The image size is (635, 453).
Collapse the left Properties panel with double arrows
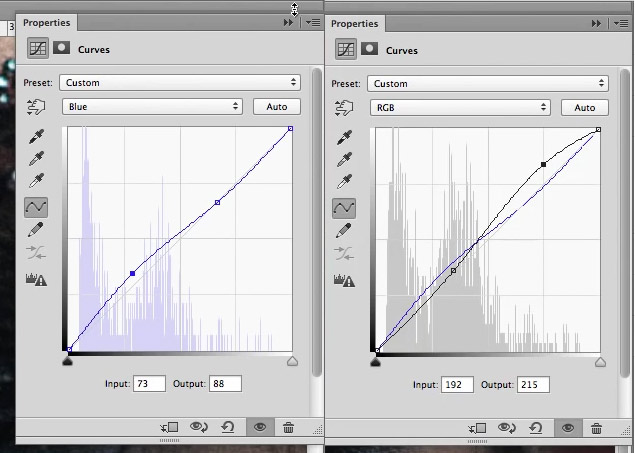click(x=288, y=23)
